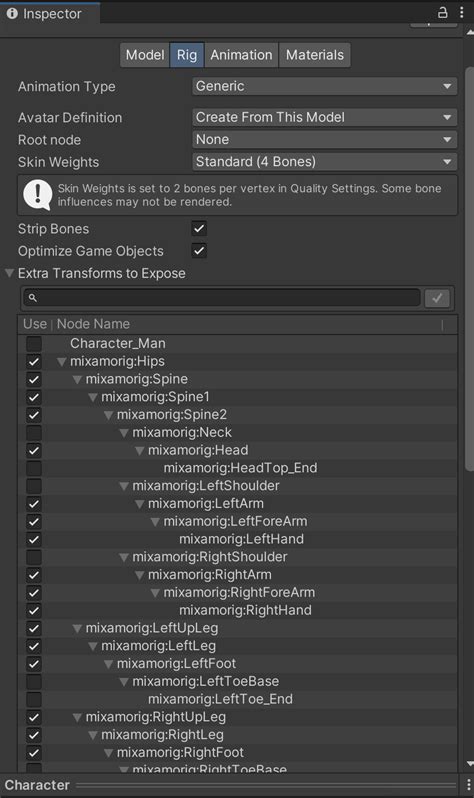Click the Inspector vertical scrollbar thumb
This screenshot has width=474, height=798.
pyautogui.click(x=469, y=268)
